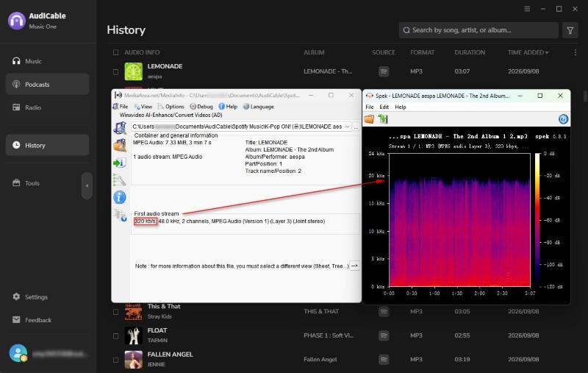
Task: Collapse the sidebar with the arrow handle
Action: pyautogui.click(x=87, y=185)
